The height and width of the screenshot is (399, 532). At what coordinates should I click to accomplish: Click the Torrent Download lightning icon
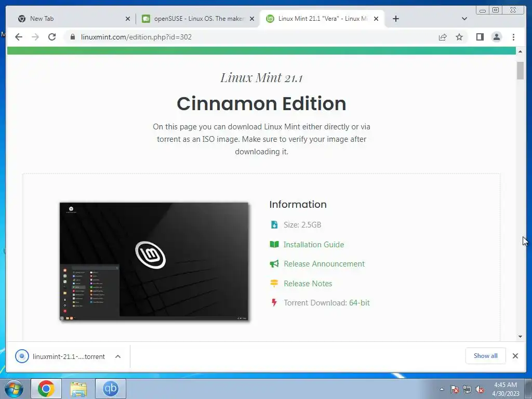click(274, 302)
